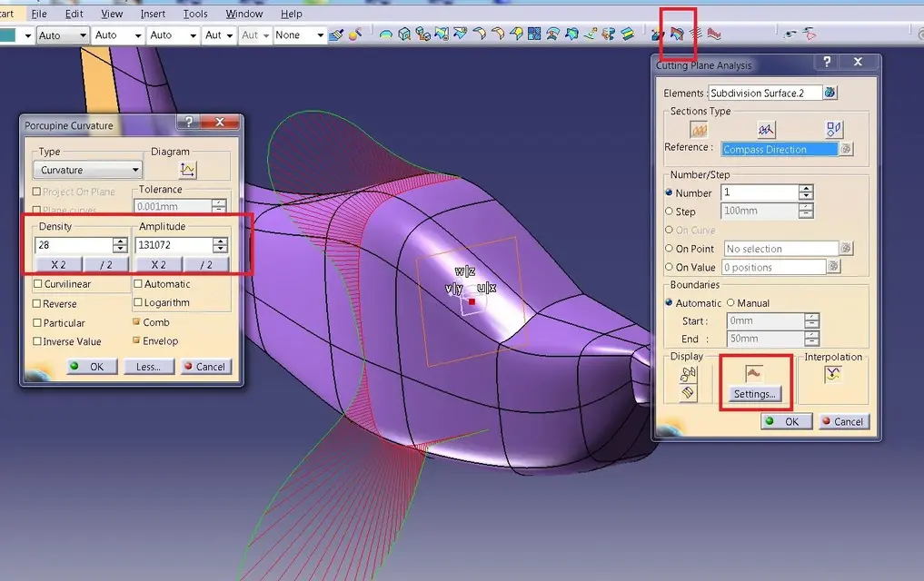Image resolution: width=924 pixels, height=581 pixels.
Task: Open the Cutting Plane Analysis tool in toolbar
Action: click(x=677, y=34)
